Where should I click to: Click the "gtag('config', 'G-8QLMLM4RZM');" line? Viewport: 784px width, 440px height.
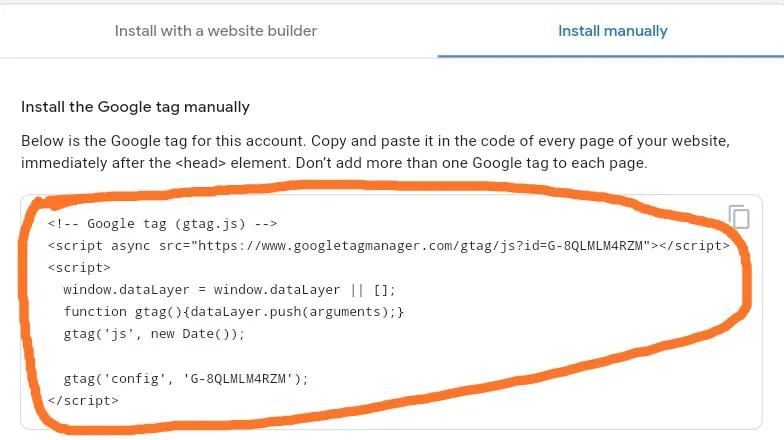point(186,378)
